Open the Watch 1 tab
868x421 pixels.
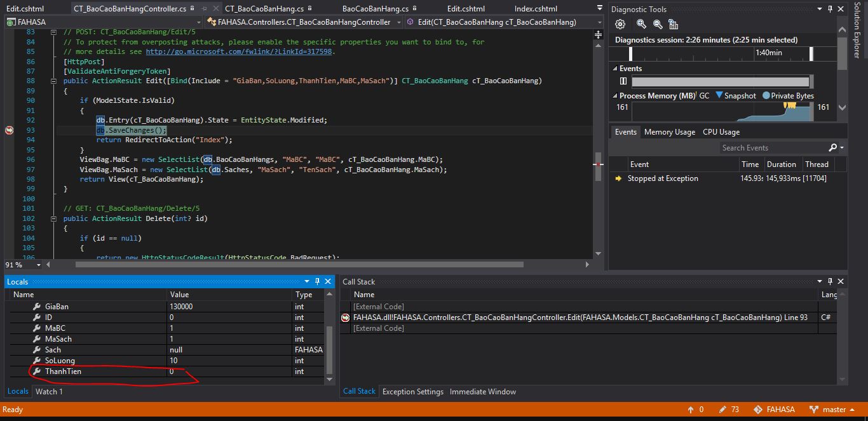click(x=49, y=391)
